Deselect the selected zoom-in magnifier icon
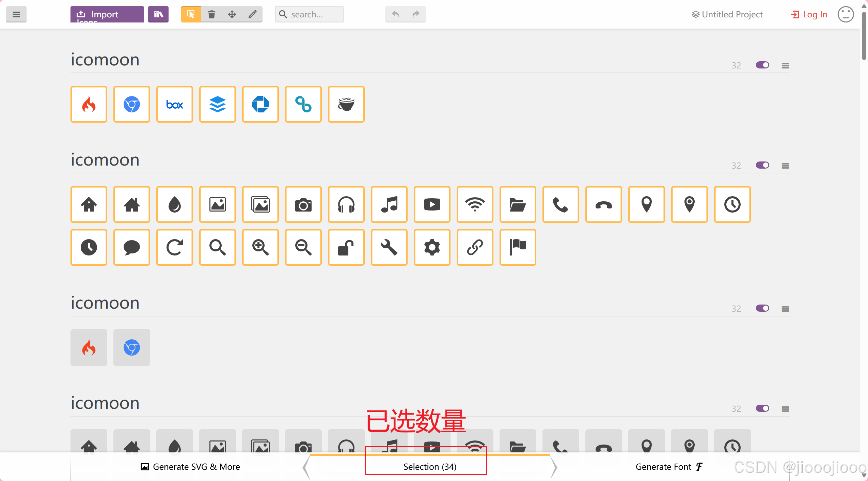868x481 pixels. (261, 247)
